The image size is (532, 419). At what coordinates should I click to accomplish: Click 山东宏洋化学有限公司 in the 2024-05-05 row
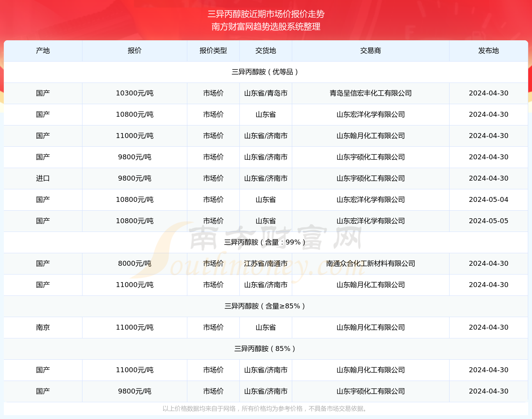370,221
